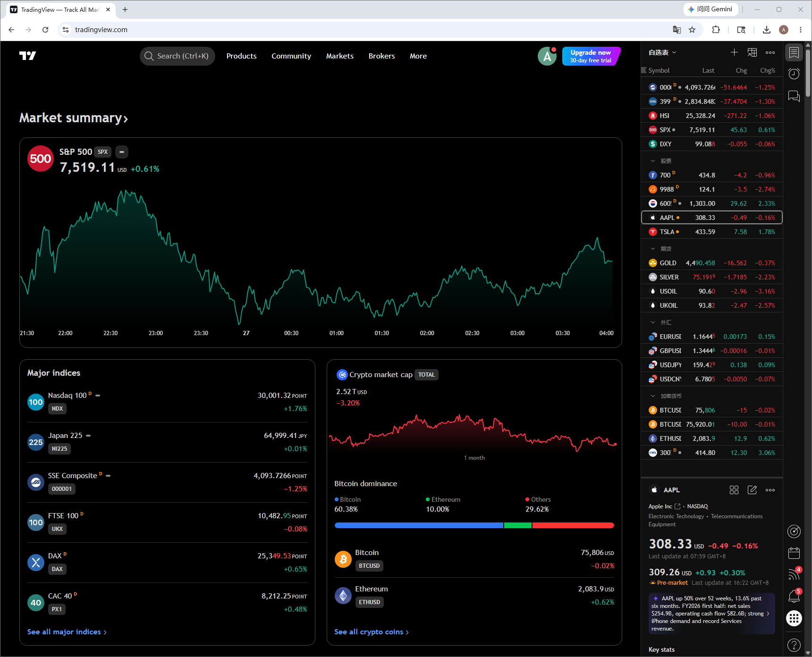The image size is (812, 657).
Task: Open the Markets menu
Action: (x=340, y=56)
